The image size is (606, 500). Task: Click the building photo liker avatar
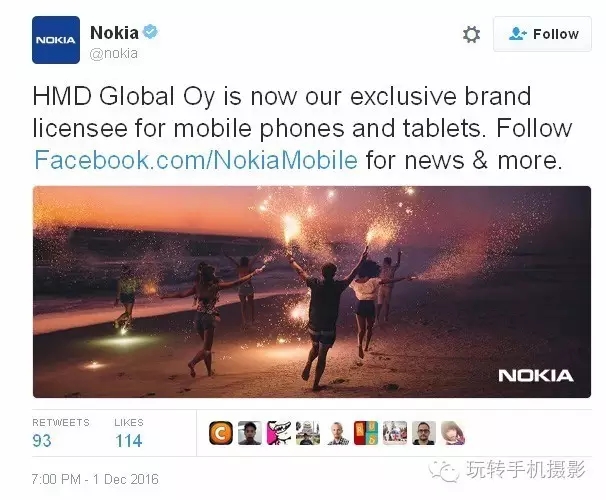(308, 433)
